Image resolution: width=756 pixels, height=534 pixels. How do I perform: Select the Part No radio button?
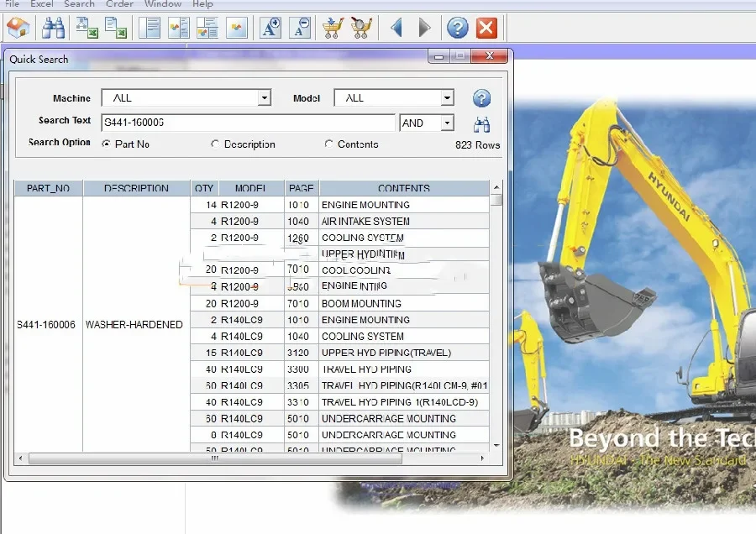(x=106, y=144)
